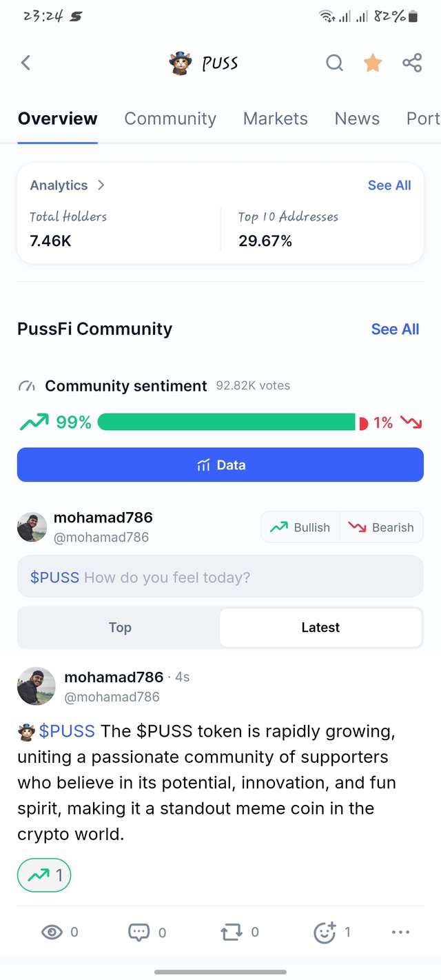
Task: Switch to the Markets tab
Action: 276,119
